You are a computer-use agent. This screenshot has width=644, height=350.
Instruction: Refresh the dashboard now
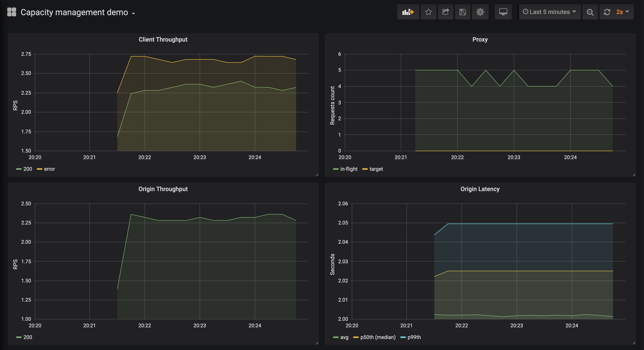[x=607, y=12]
